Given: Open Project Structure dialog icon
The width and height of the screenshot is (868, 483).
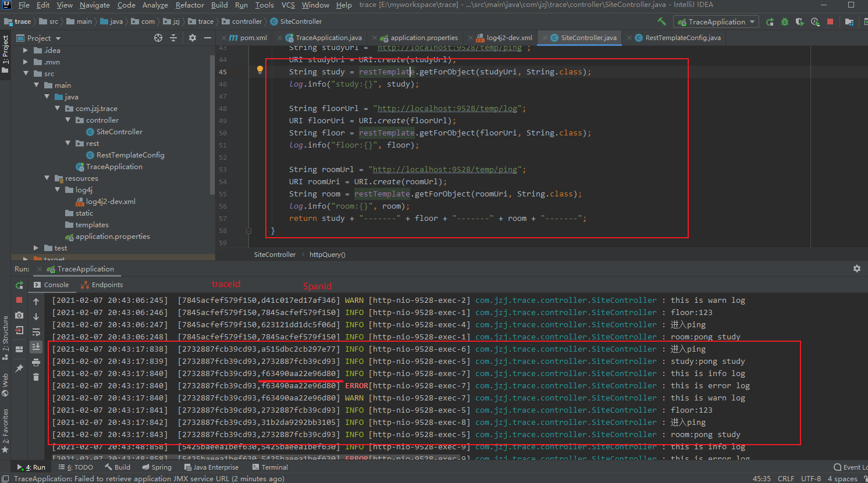Looking at the screenshot, I should [x=849, y=22].
